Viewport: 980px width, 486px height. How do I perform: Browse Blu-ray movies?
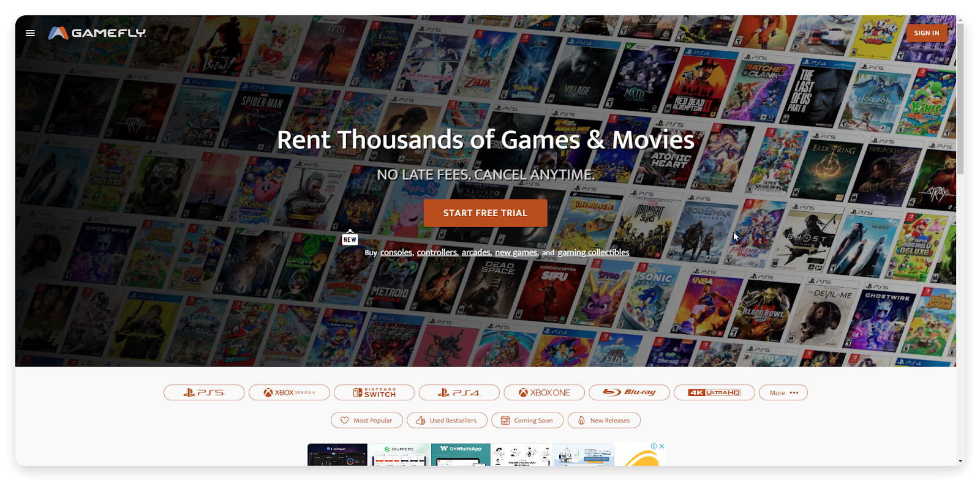point(629,392)
